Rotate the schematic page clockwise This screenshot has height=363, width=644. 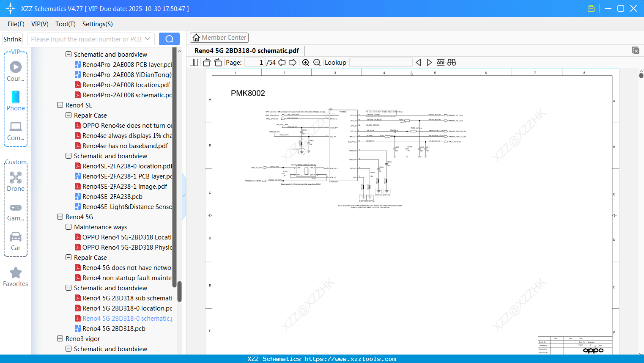pyautogui.click(x=218, y=63)
